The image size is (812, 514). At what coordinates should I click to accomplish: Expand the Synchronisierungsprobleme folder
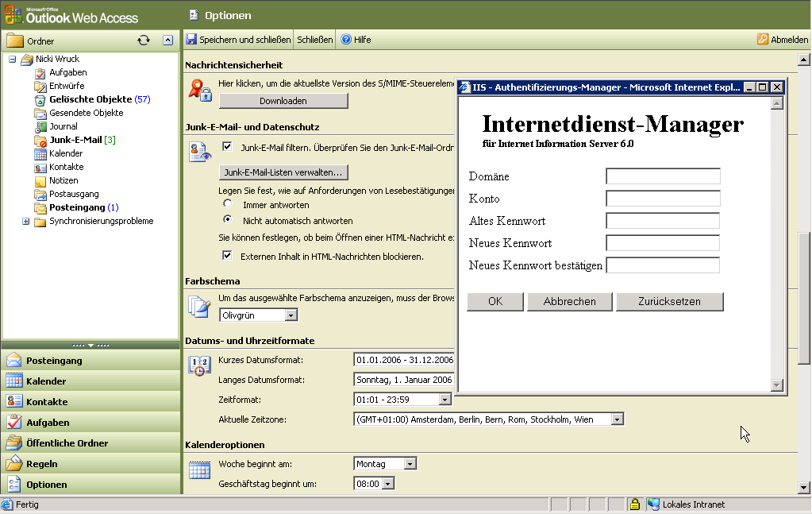tap(26, 221)
